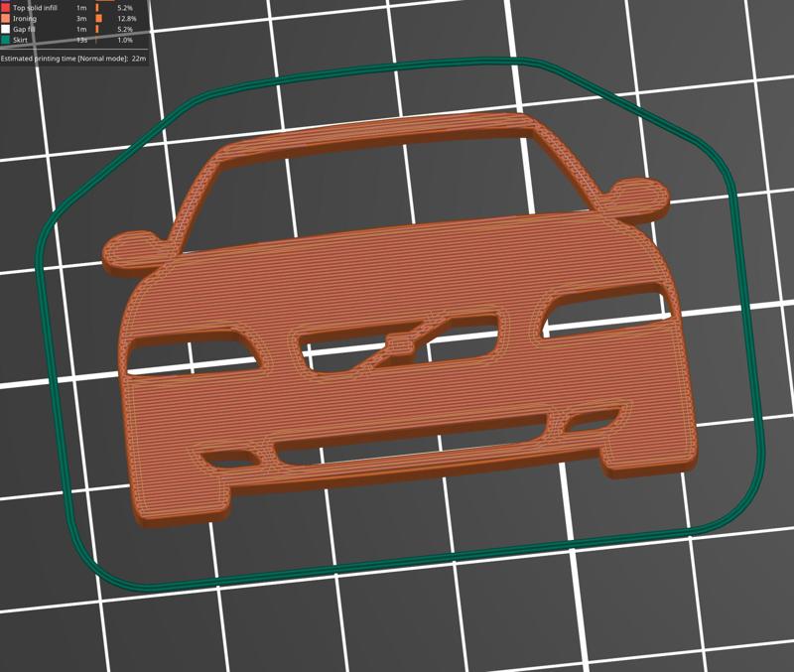Click the 3m time value next to Ironing

[79, 18]
